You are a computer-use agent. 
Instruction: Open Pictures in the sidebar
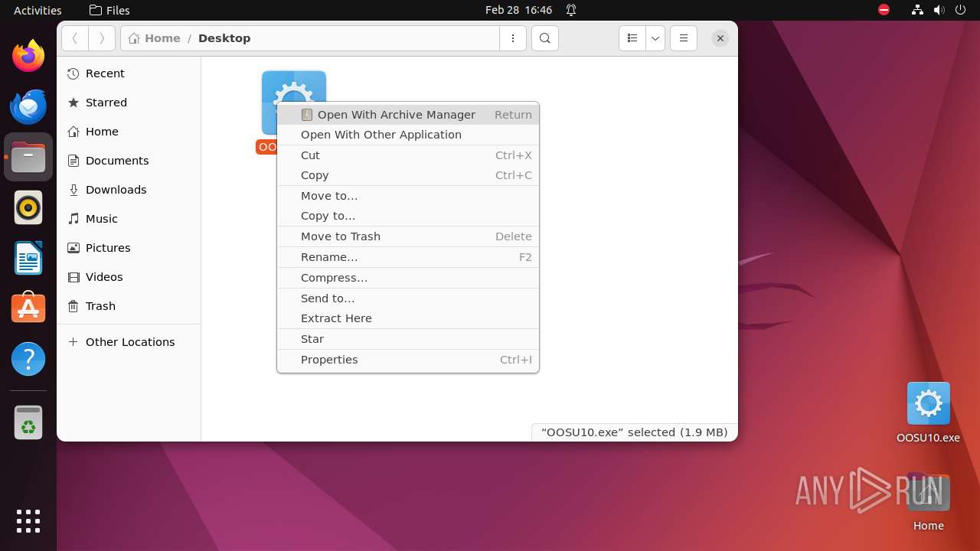coord(129,248)
